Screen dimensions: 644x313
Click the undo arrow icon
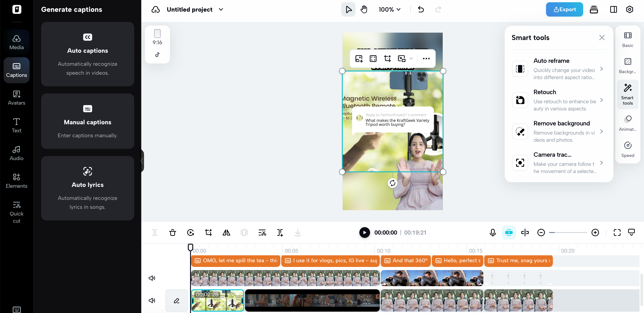pyautogui.click(x=421, y=9)
